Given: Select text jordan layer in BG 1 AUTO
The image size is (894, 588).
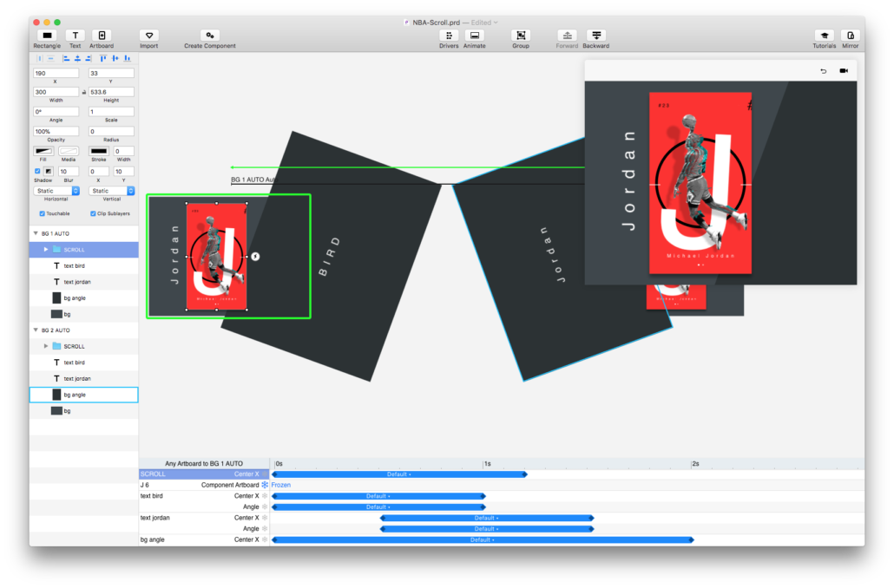Looking at the screenshot, I should 84,282.
